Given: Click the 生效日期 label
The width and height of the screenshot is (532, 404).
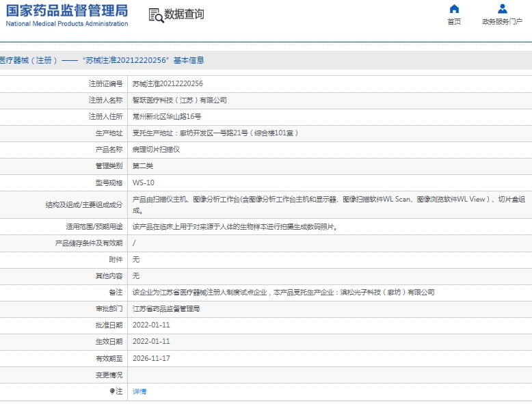Looking at the screenshot, I should (109, 342).
